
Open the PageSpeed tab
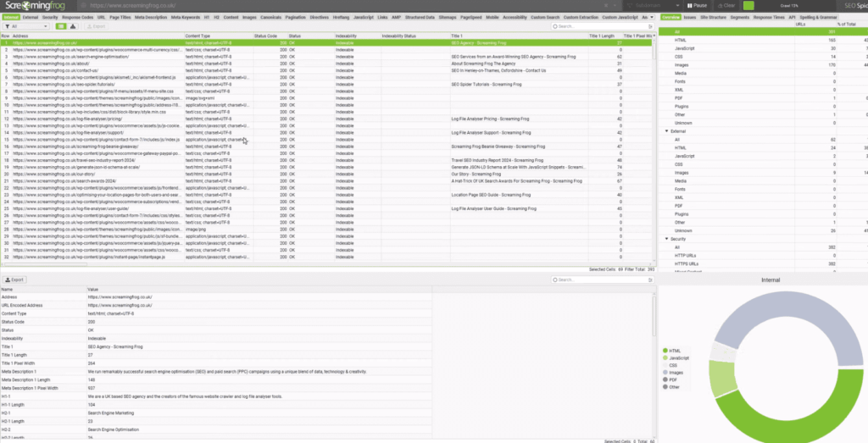tap(471, 17)
